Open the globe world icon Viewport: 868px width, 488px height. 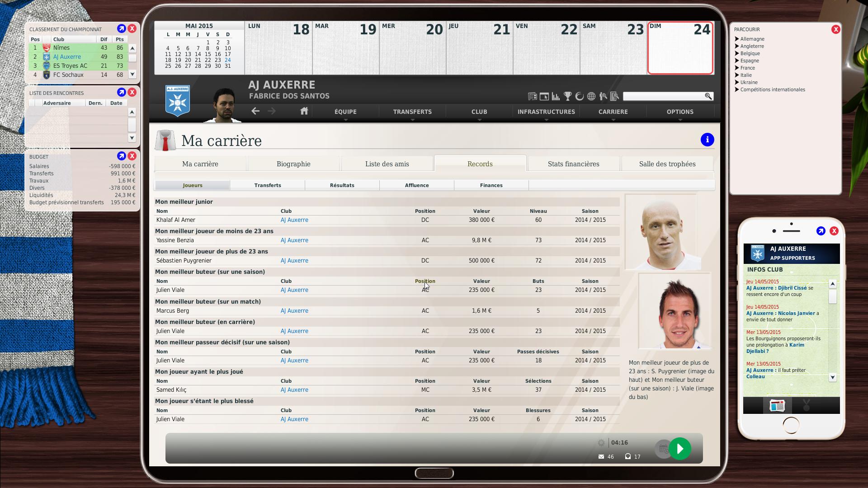pos(591,96)
